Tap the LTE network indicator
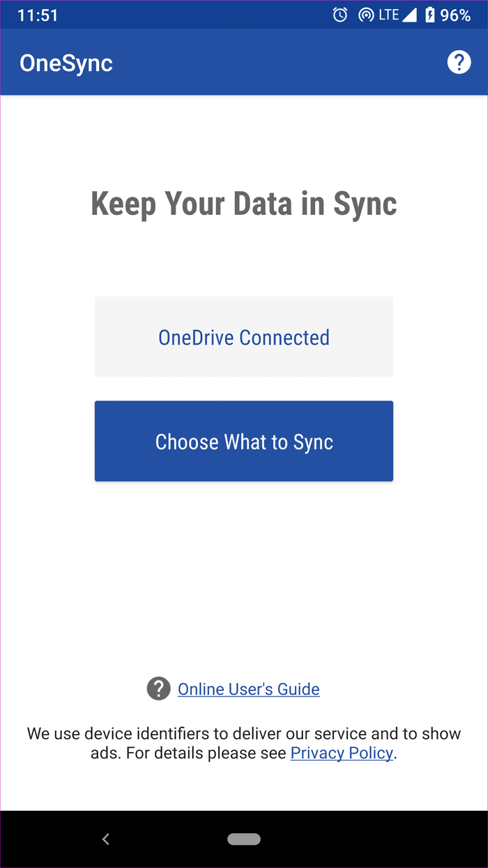The image size is (488, 868). pyautogui.click(x=388, y=15)
